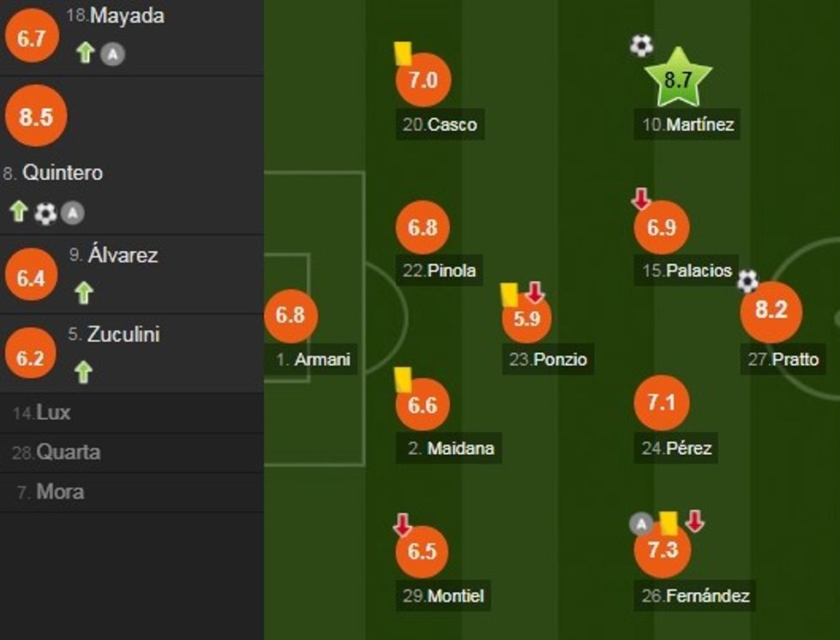Select unused substitute Mora in bench list
This screenshot has width=840, height=640.
tap(60, 493)
